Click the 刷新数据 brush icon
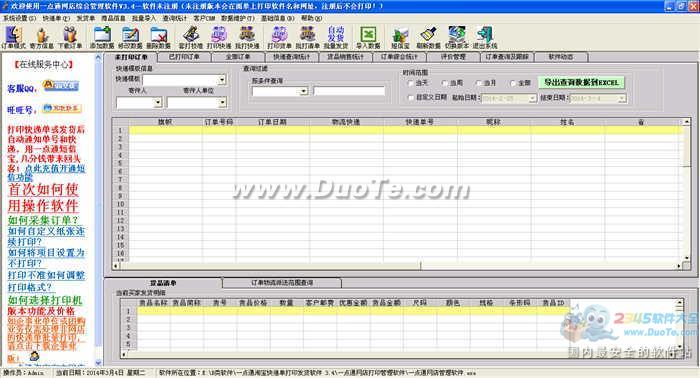Image resolution: width=700 pixels, height=378 pixels. coord(429,37)
